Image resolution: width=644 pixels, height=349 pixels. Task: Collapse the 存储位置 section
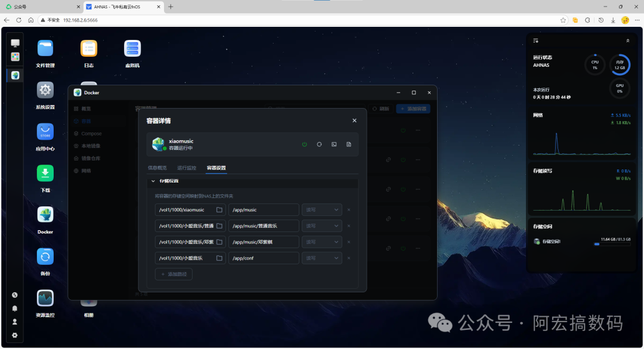pos(153,181)
